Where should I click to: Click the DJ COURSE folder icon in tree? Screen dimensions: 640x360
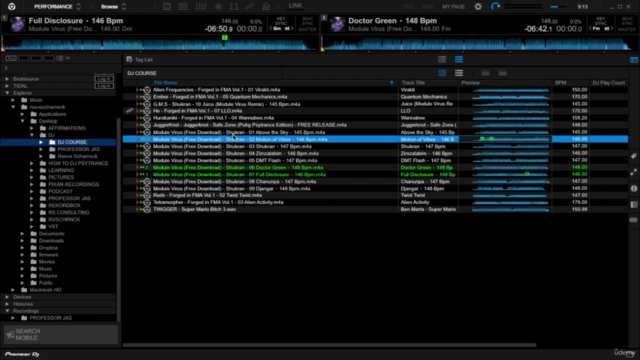click(x=52, y=142)
